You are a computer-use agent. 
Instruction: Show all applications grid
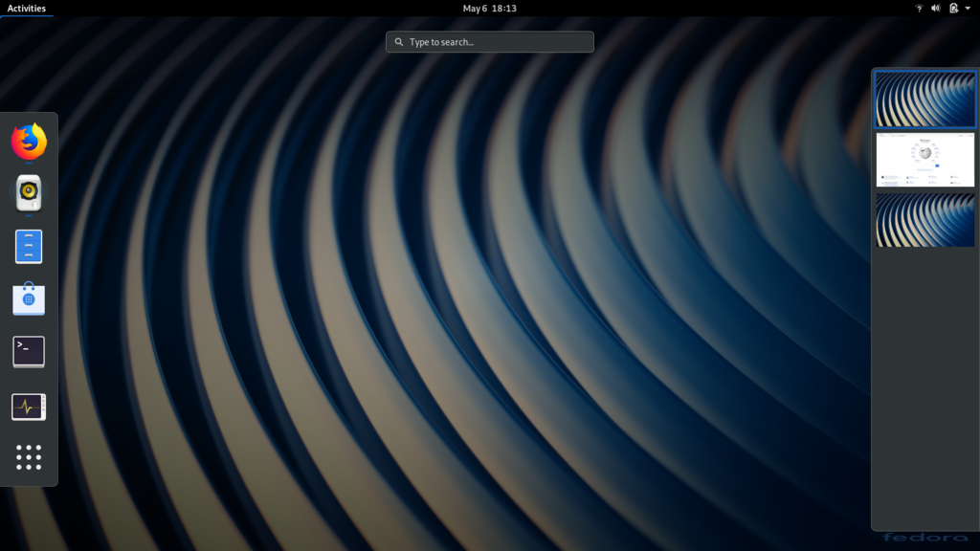(x=29, y=457)
